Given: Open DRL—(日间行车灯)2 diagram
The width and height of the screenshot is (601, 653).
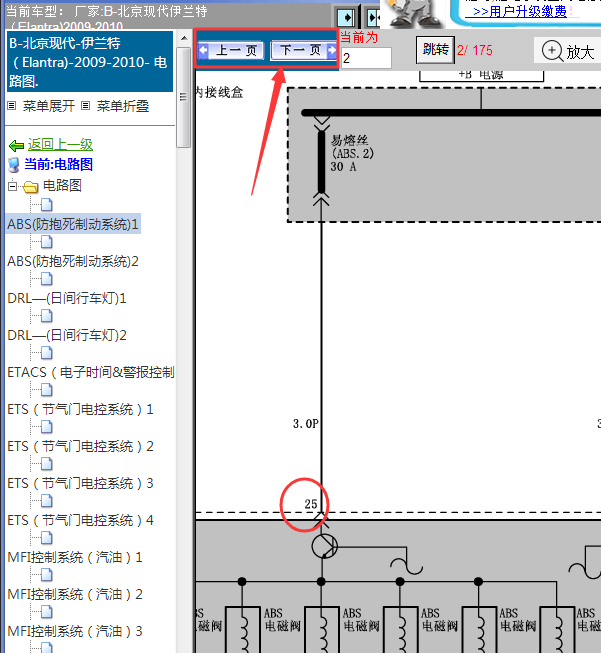Looking at the screenshot, I should point(67,335).
